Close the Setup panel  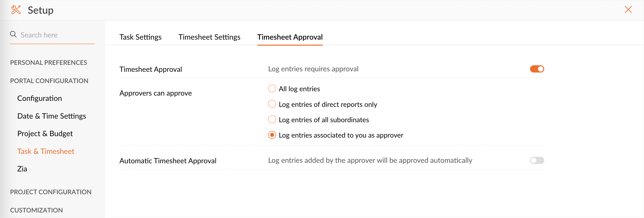[x=628, y=10]
